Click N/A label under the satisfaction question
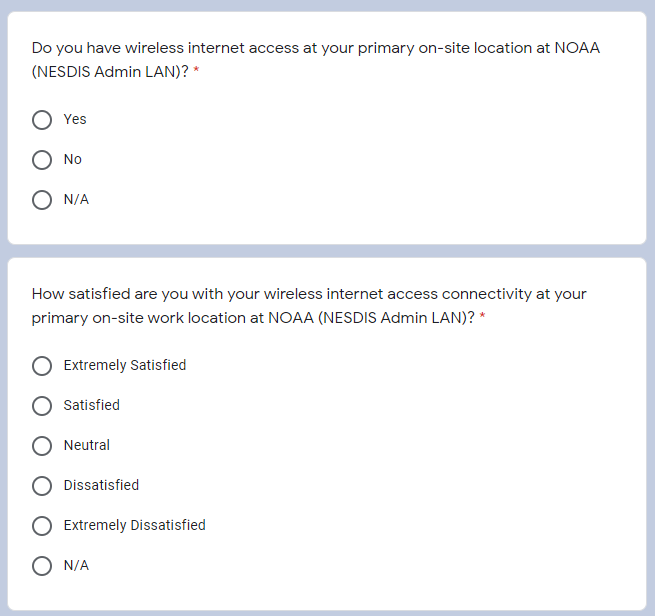Image resolution: width=655 pixels, height=616 pixels. 76,566
